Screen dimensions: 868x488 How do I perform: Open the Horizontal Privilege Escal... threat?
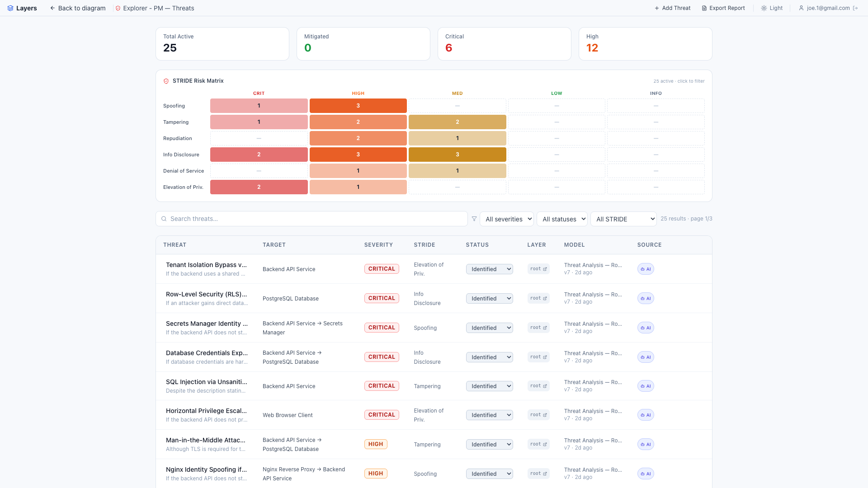[x=206, y=411]
